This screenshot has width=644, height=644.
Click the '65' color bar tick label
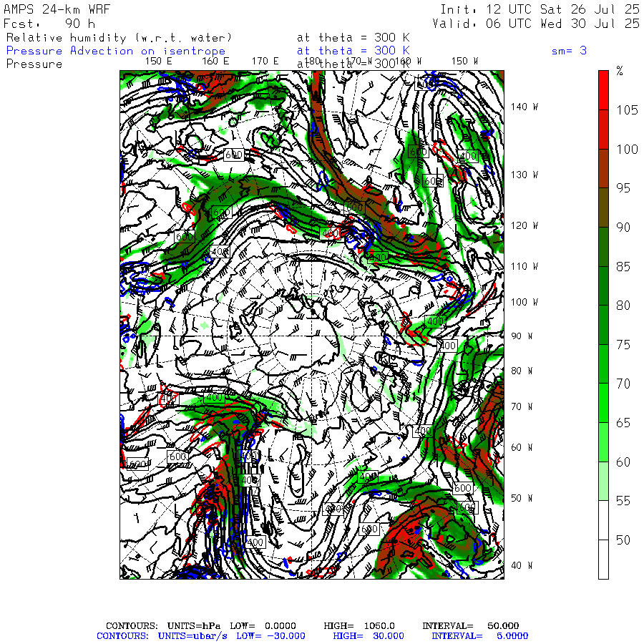pos(623,423)
